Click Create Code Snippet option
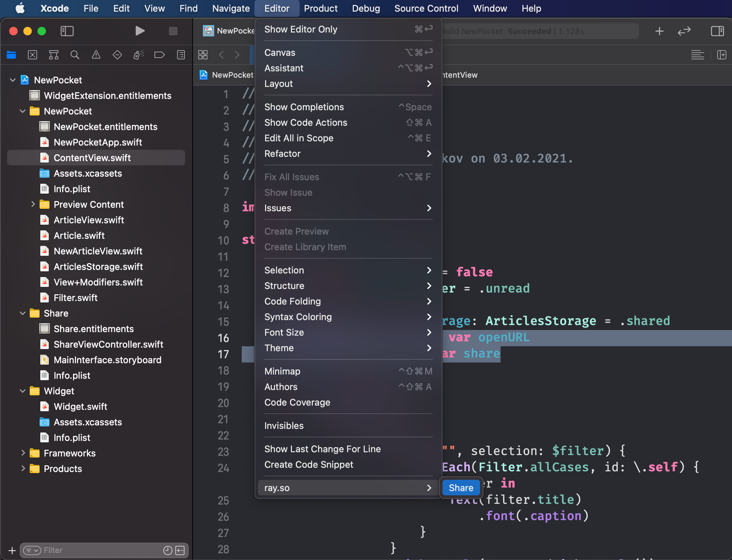 tap(309, 465)
